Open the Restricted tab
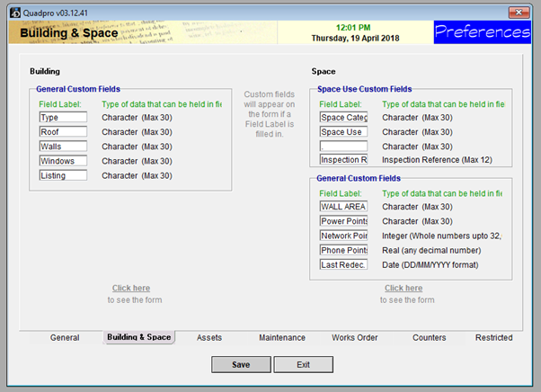Image resolution: width=541 pixels, height=392 pixels. tap(493, 337)
